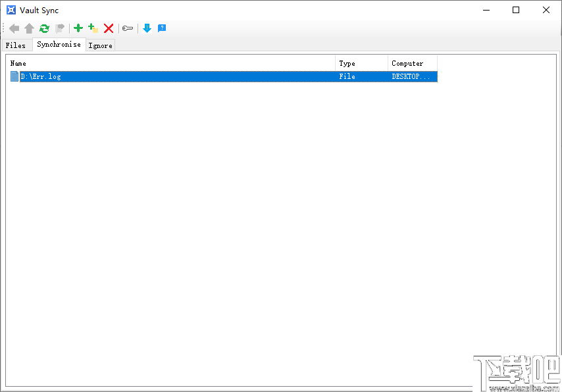Click the grayed-out share folder icon
The height and width of the screenshot is (392, 562).
click(x=59, y=28)
